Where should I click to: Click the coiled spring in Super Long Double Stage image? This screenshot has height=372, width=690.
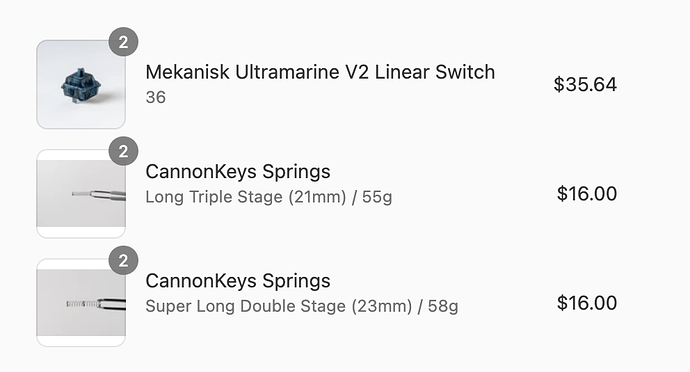82,303
